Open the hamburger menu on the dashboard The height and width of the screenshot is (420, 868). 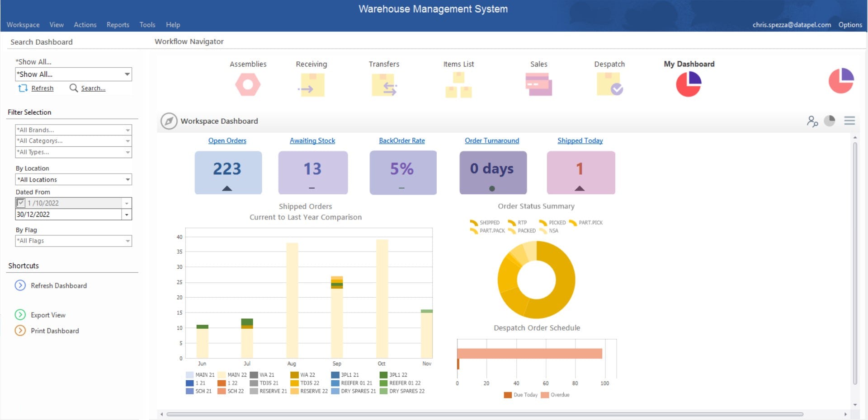[849, 121]
